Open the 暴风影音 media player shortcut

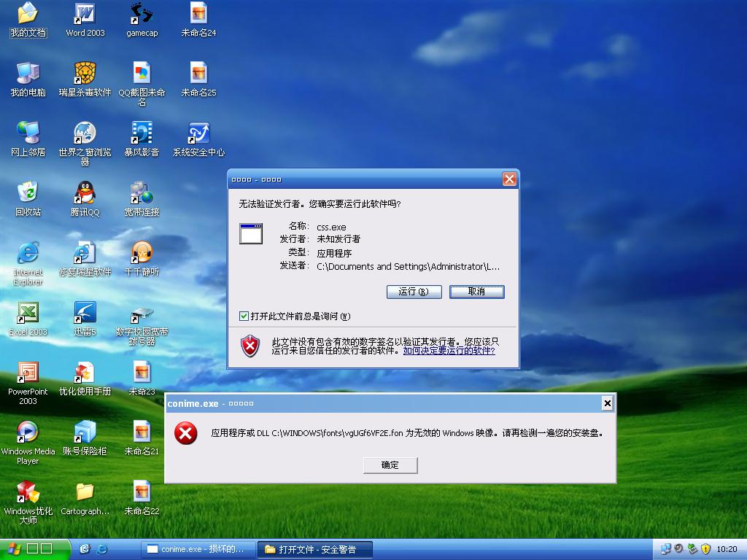[x=142, y=139]
